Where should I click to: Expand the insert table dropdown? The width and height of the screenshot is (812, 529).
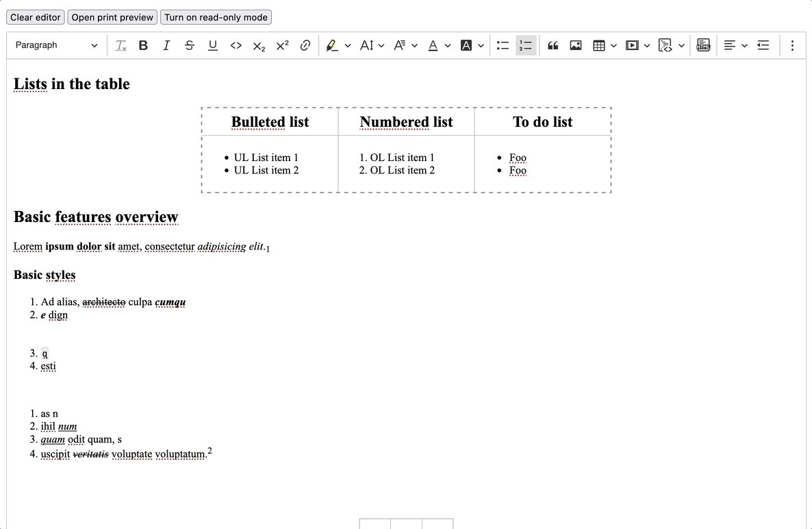614,45
